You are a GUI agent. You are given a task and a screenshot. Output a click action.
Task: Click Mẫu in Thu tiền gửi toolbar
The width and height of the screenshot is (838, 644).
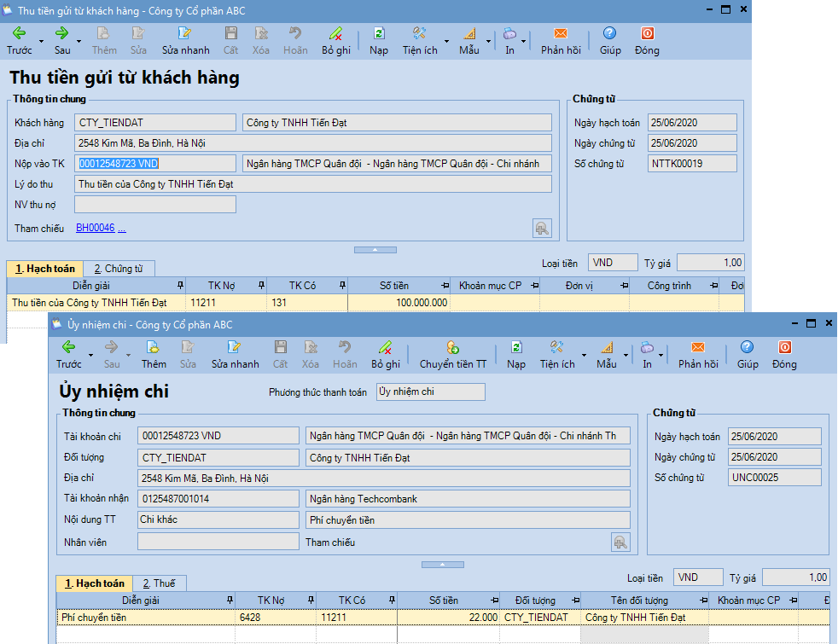click(468, 41)
